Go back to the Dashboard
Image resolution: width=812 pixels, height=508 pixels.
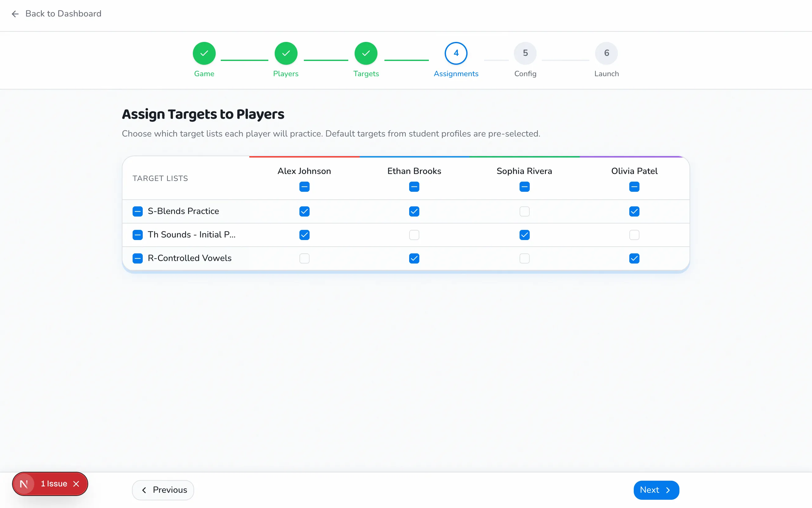coord(56,13)
